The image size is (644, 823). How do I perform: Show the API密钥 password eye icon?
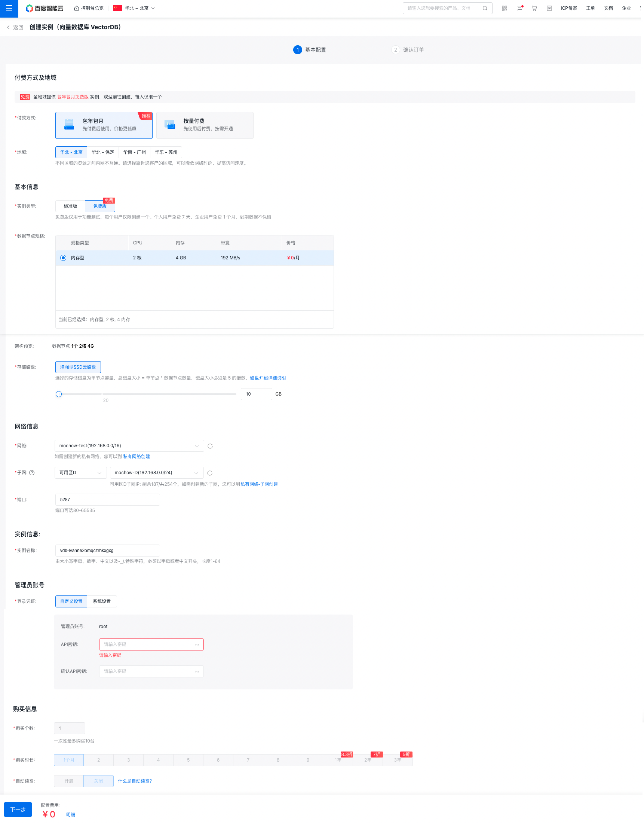(x=197, y=644)
